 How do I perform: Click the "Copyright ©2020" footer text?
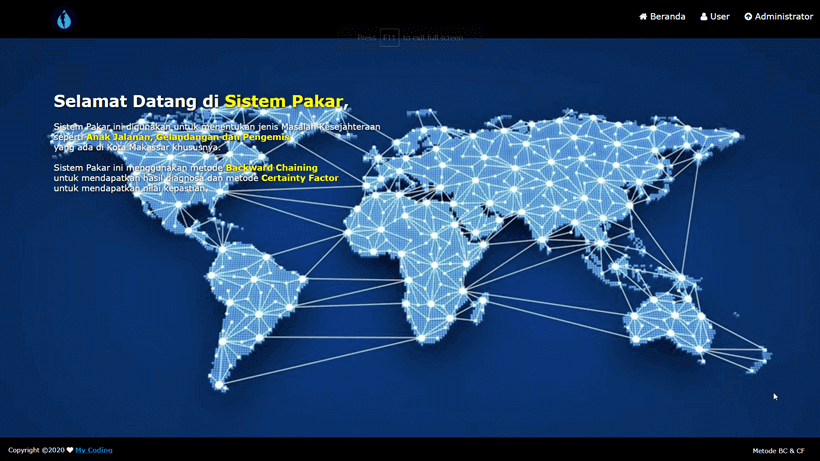click(36, 450)
